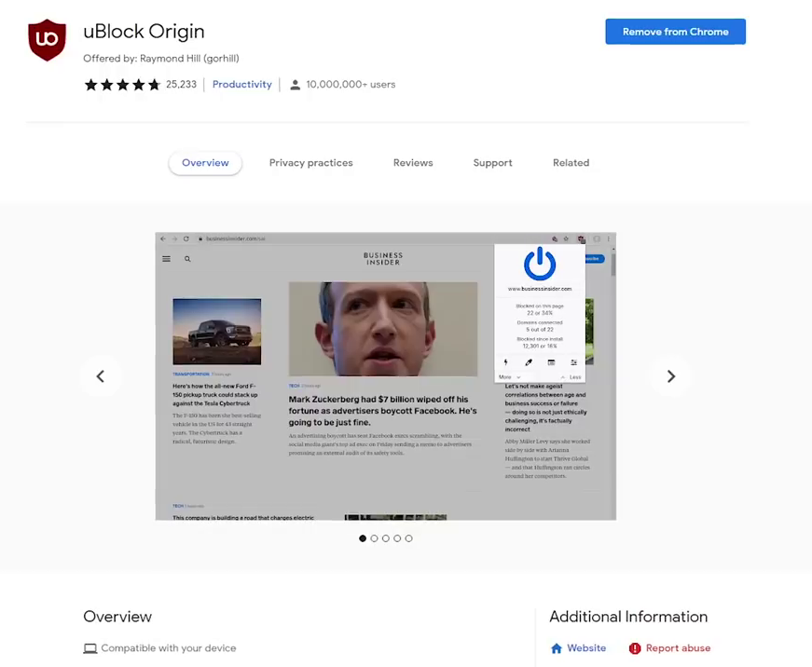This screenshot has height=667, width=812.
Task: Click the five-star rating icons
Action: click(122, 85)
